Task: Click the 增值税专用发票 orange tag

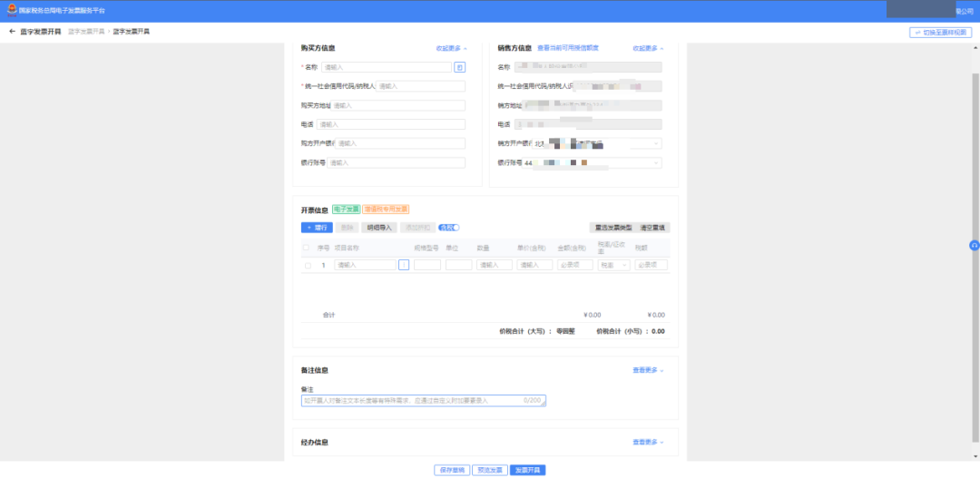Action: (x=386, y=209)
